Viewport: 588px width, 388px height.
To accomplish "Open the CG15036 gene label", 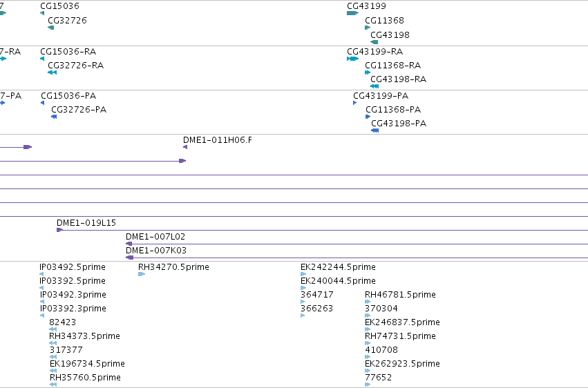I will 59,6.
